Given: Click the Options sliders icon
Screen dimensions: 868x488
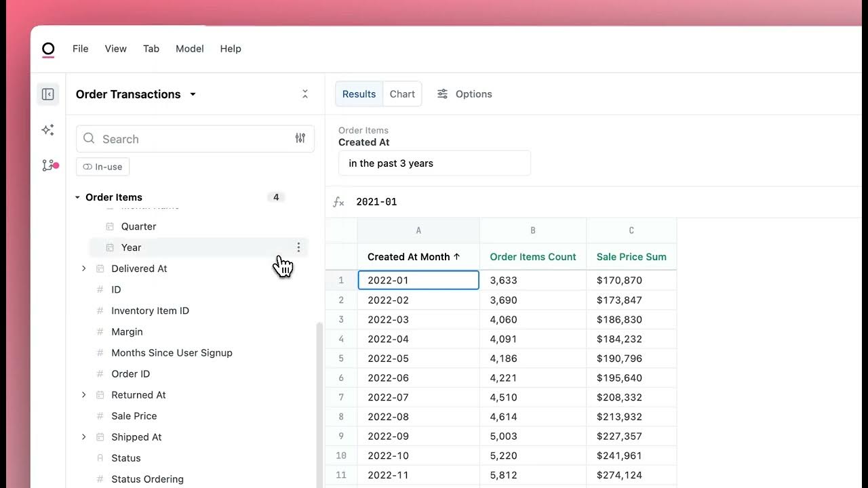Looking at the screenshot, I should click(442, 94).
